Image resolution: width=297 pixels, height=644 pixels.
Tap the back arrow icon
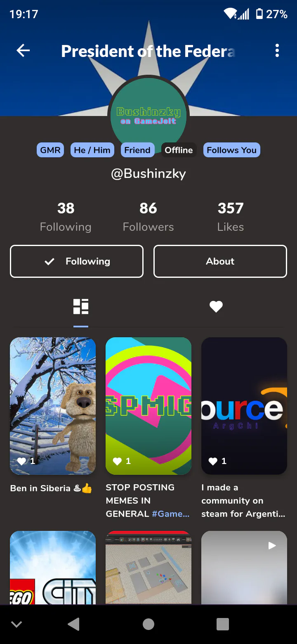[23, 51]
